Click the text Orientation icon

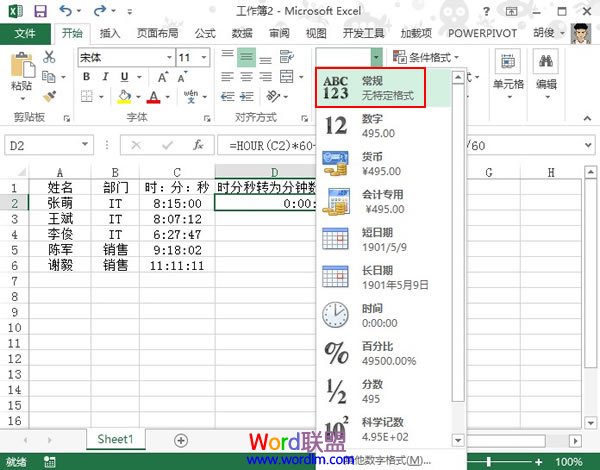tap(273, 96)
